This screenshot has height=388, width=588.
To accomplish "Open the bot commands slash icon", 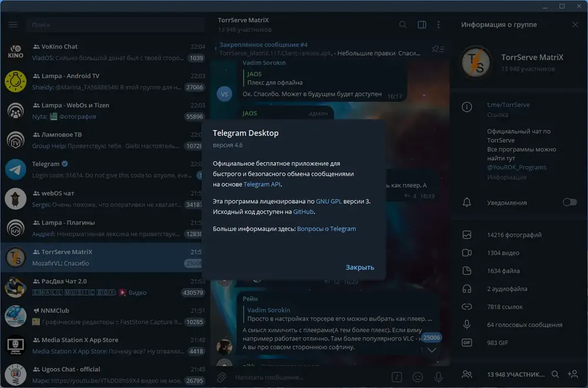I will 397,377.
